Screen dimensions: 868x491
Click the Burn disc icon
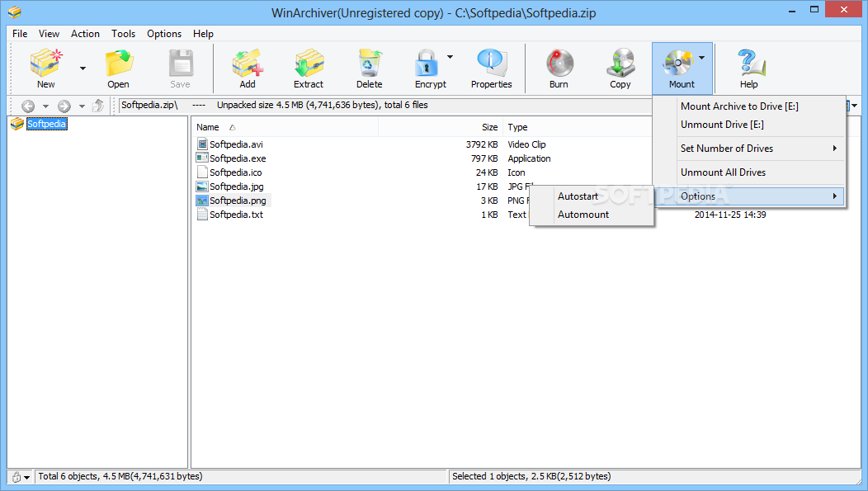coord(559,62)
